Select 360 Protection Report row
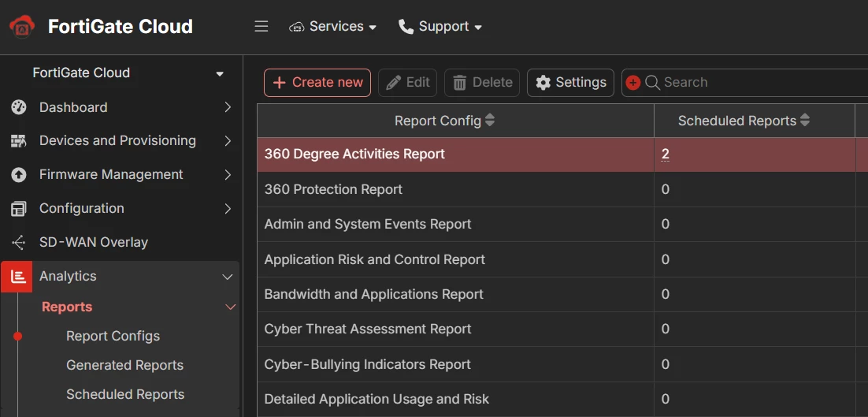 (562, 189)
